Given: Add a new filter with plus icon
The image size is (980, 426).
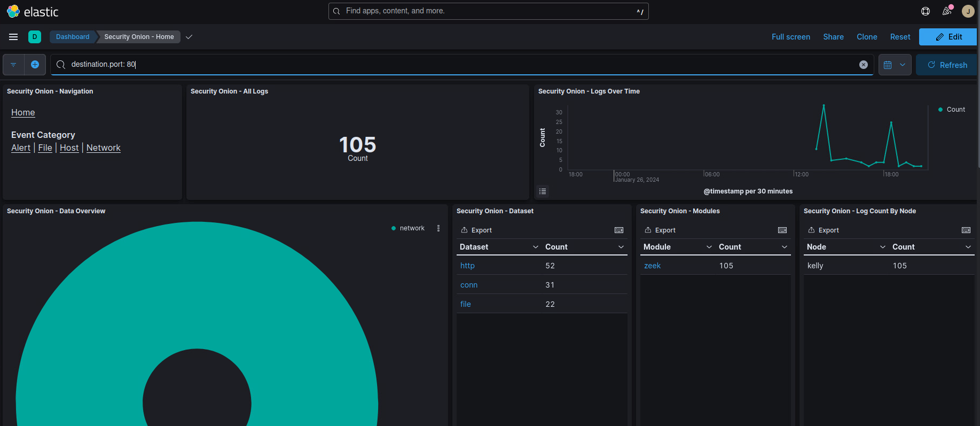Looking at the screenshot, I should click(35, 65).
